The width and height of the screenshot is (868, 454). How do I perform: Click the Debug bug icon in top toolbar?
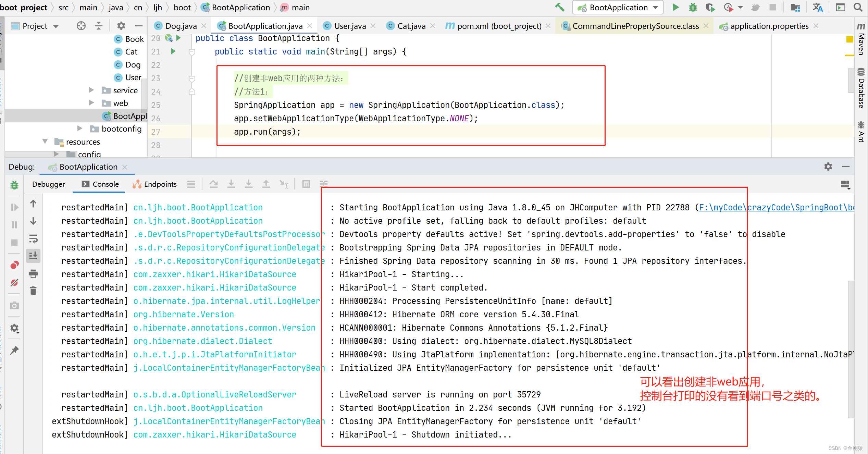coord(693,7)
